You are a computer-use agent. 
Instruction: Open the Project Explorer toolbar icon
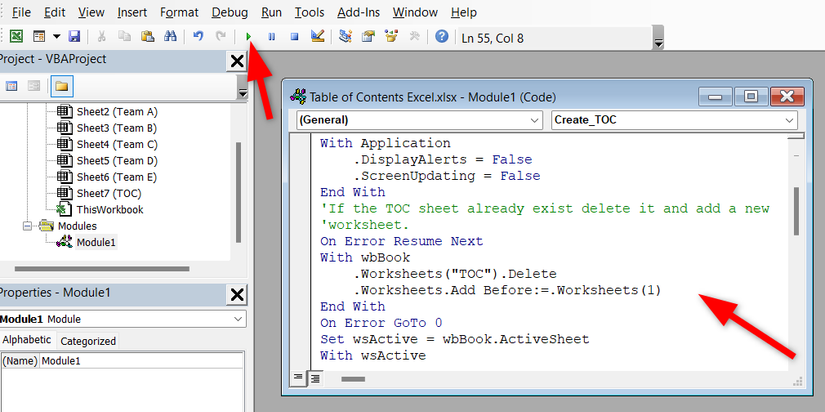[x=345, y=36]
